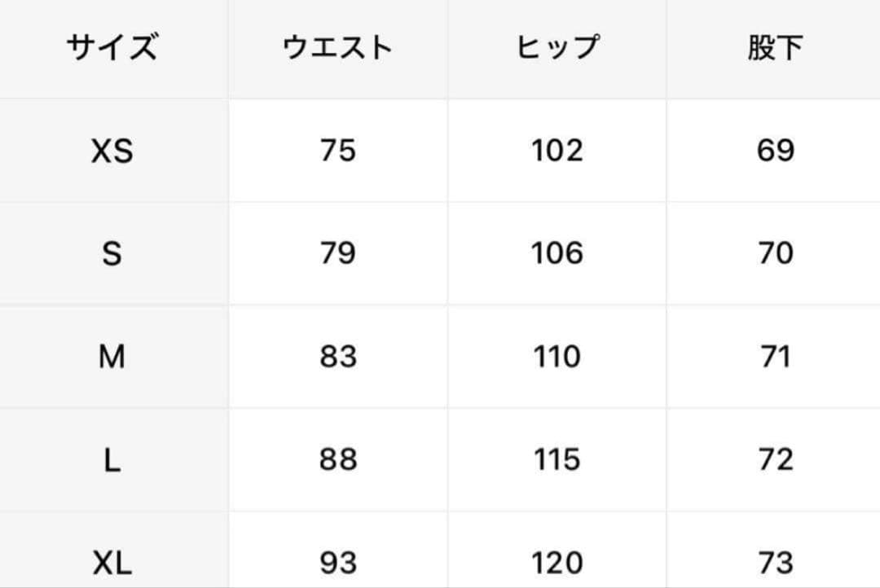The image size is (880, 588).
Task: Click the ヒップ column header
Action: 557,49
